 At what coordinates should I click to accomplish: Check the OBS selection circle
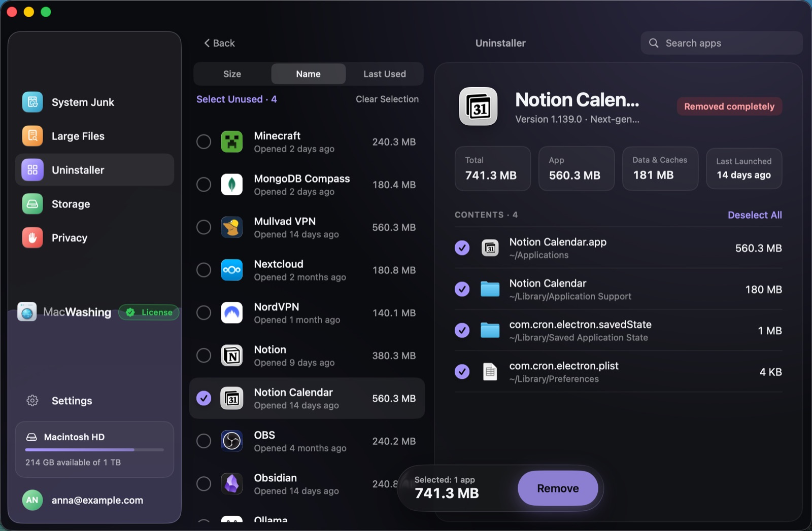tap(204, 441)
